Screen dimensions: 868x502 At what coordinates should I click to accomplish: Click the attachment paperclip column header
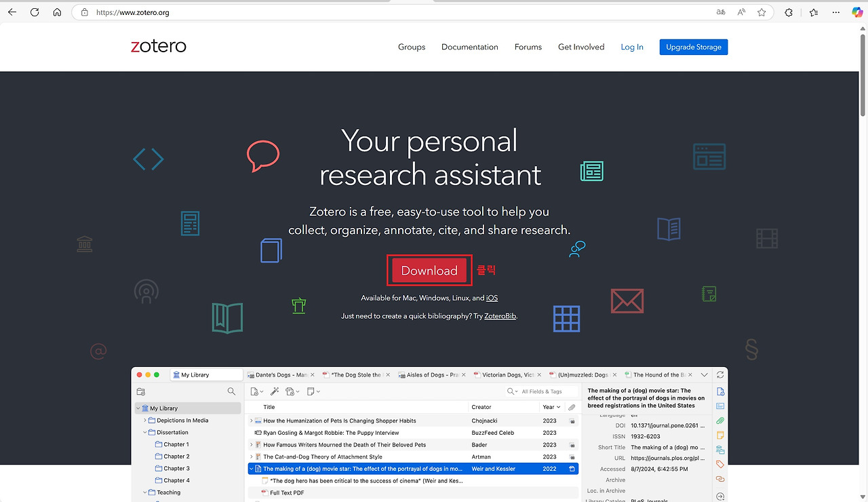click(x=572, y=407)
